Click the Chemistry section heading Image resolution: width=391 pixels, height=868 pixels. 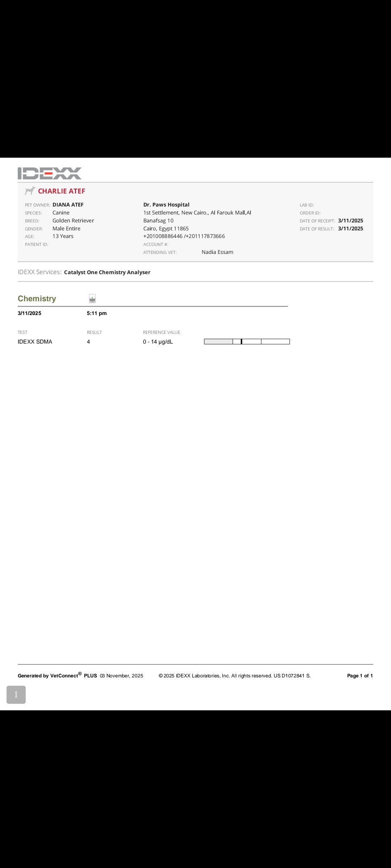[37, 298]
